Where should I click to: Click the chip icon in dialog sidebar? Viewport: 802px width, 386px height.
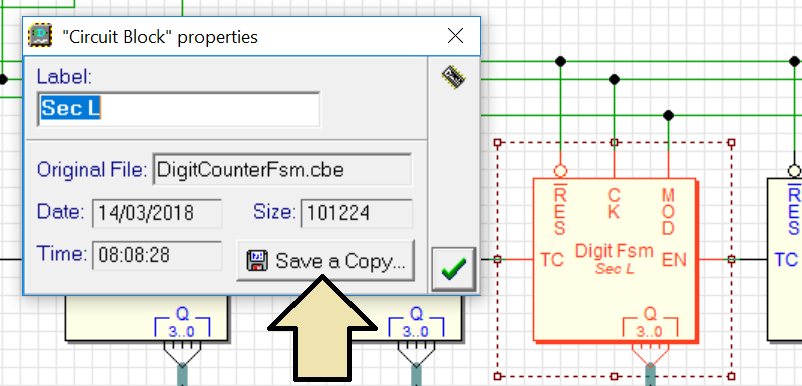[x=454, y=77]
